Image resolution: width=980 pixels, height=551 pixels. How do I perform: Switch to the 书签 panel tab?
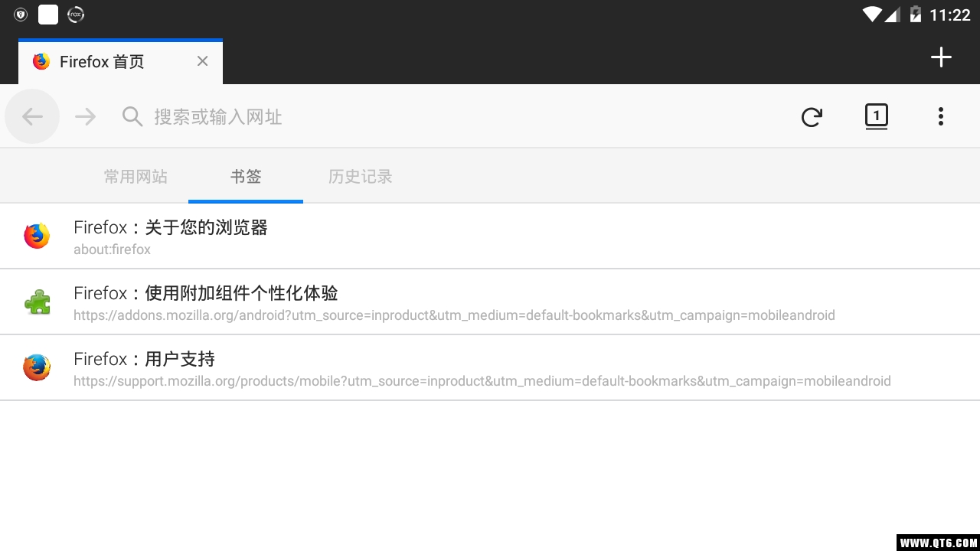tap(246, 177)
